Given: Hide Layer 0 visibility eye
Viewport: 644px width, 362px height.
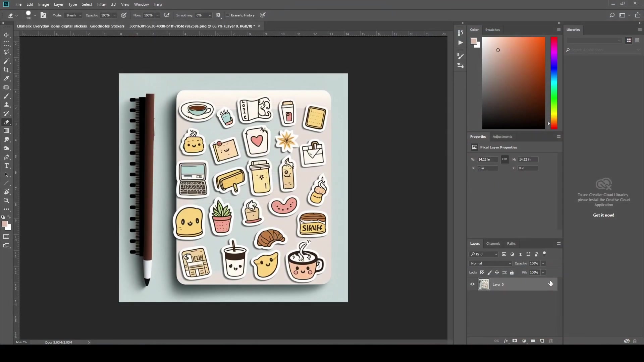Looking at the screenshot, I should click(x=472, y=284).
